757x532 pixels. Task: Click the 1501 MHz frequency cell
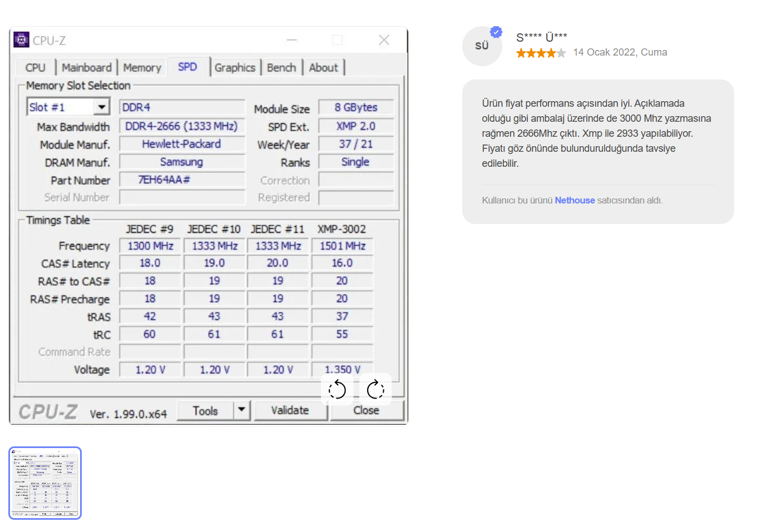tap(342, 246)
